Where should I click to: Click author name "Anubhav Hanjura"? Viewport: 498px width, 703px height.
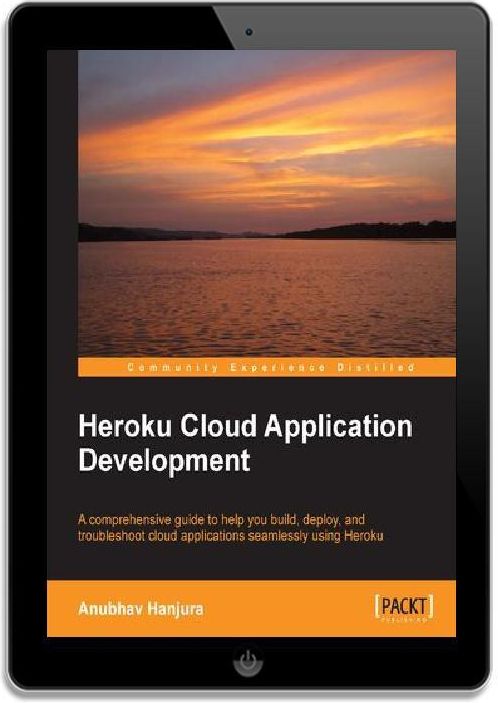click(x=141, y=609)
